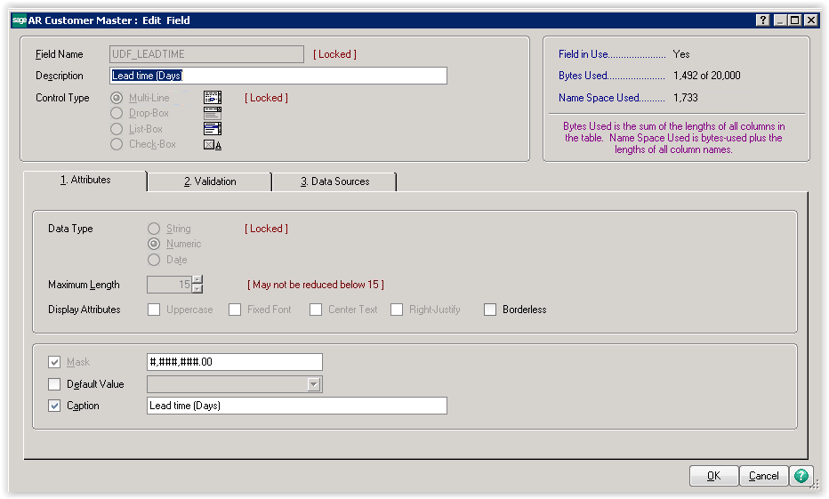
Task: Click the Mask format input field
Action: point(234,362)
